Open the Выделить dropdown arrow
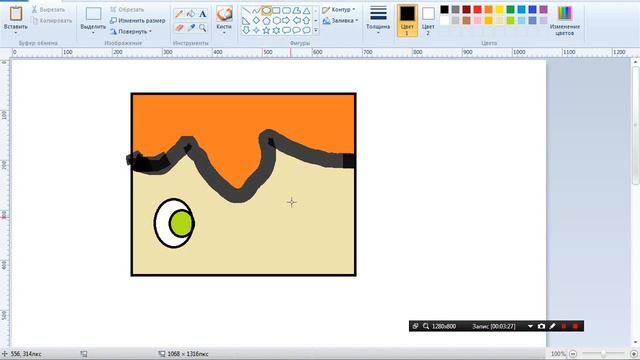 coord(93,33)
